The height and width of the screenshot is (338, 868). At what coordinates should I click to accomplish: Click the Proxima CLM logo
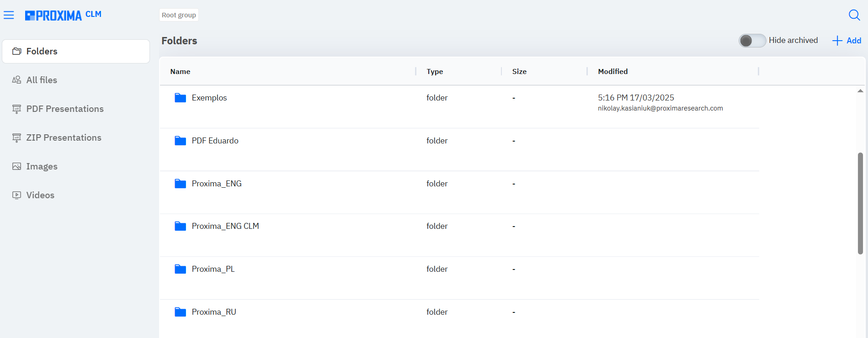(63, 16)
